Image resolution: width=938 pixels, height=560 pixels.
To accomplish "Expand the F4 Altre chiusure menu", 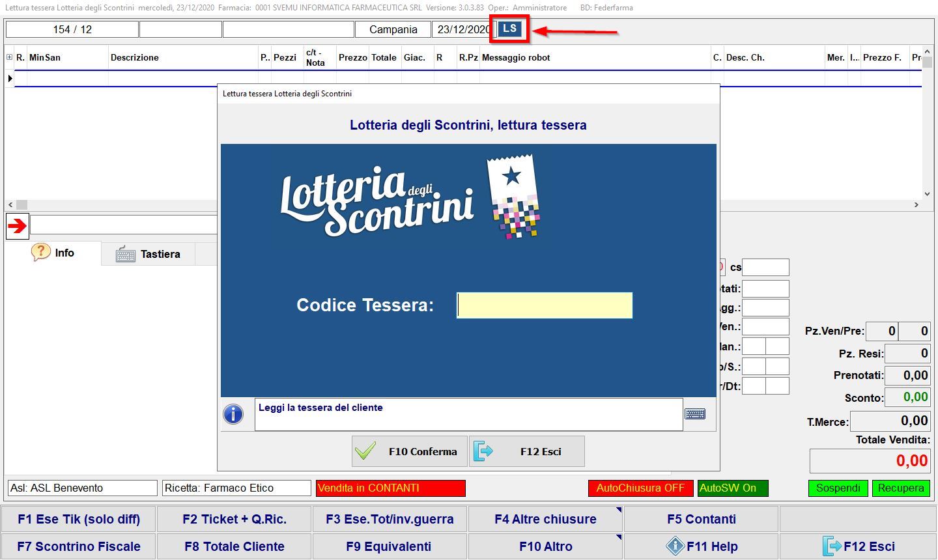I will (545, 520).
